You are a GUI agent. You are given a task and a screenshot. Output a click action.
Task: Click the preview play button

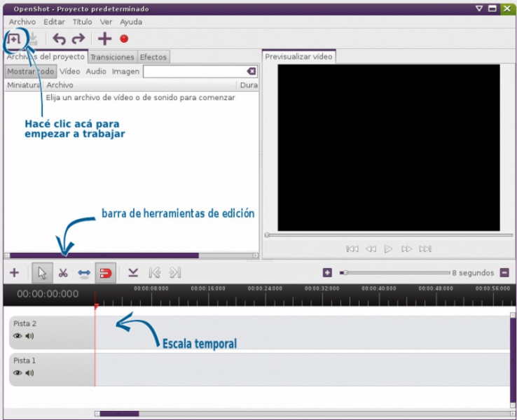pyautogui.click(x=388, y=249)
